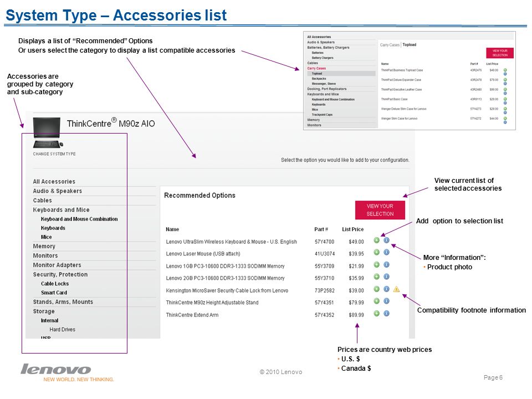Open info icon for ThinkPad Business Topload Case
The image size is (532, 399).
click(x=505, y=74)
